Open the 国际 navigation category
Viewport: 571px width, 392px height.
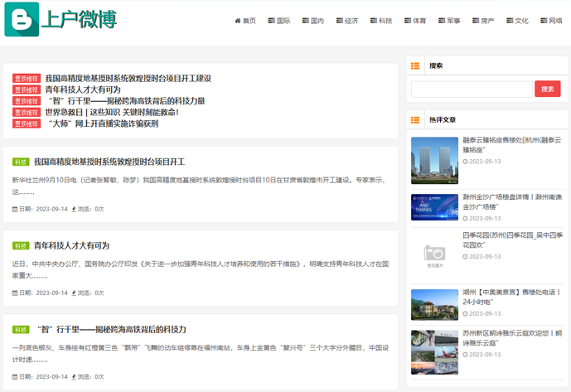(x=278, y=21)
